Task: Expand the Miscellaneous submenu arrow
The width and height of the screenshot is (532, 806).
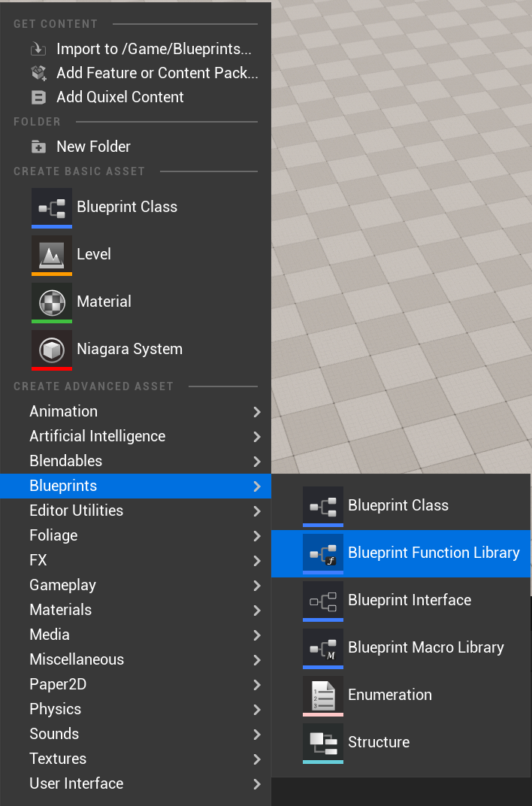Action: (257, 659)
